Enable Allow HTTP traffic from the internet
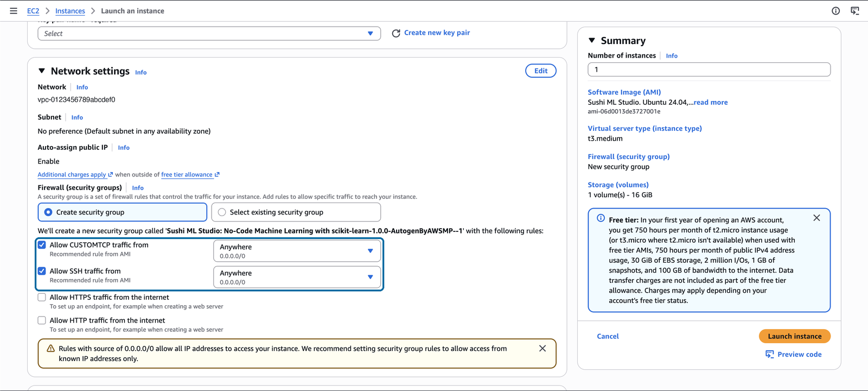 [x=42, y=320]
